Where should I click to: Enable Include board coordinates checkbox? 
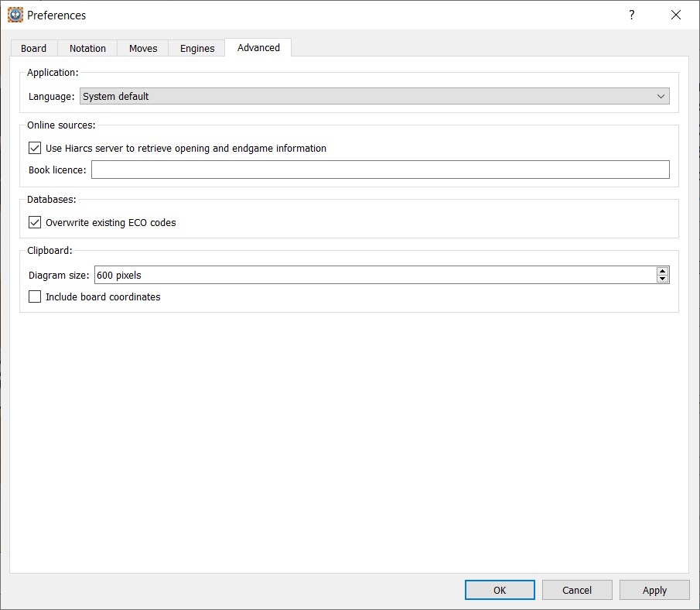[35, 296]
